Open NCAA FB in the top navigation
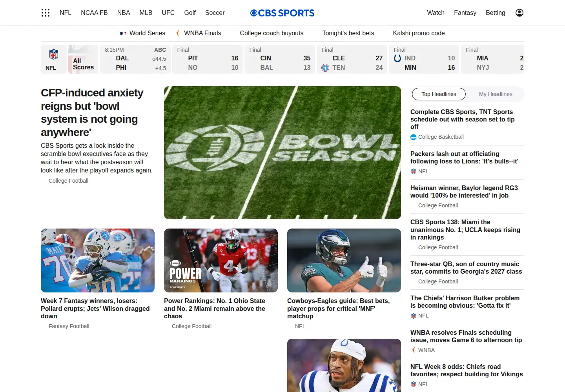565x392 pixels. pos(94,13)
